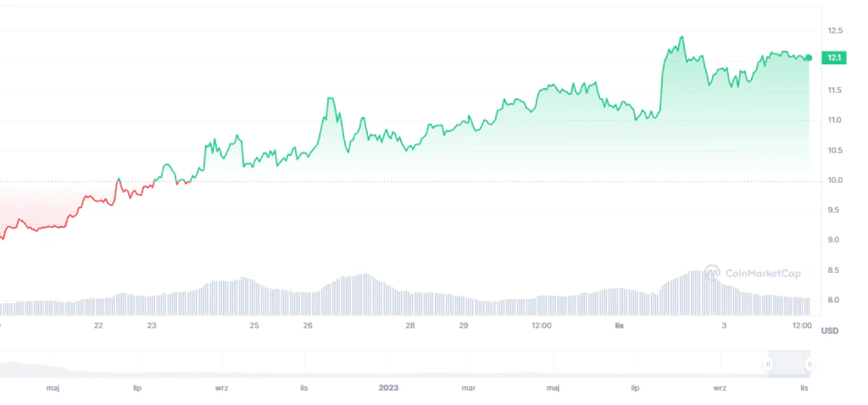Click the price line's highest peak
The image size is (868, 405).
click(x=682, y=37)
